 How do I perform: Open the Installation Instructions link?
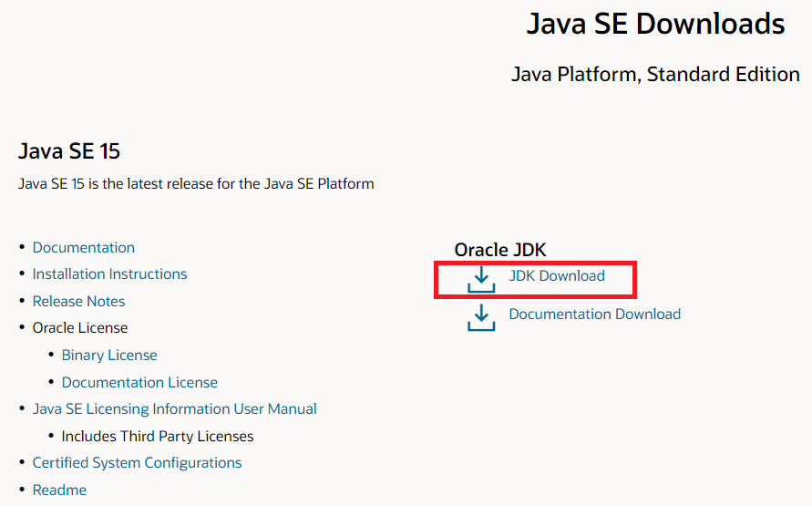(x=109, y=274)
